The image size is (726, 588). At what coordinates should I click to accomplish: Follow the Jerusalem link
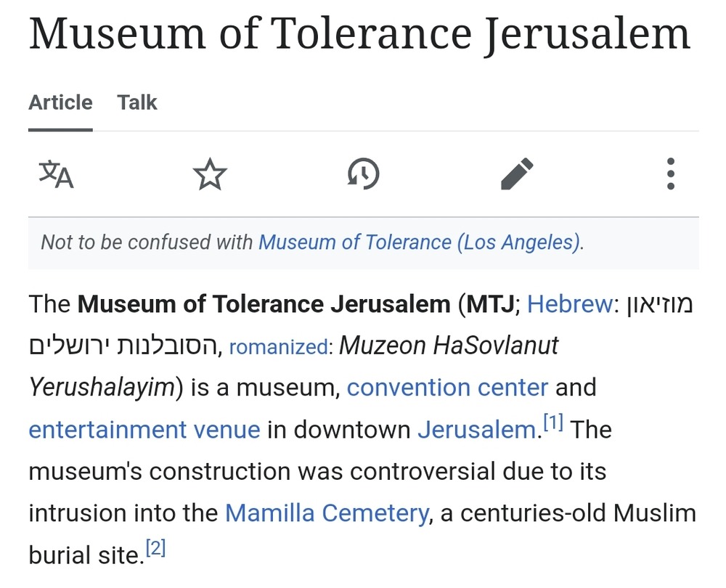[476, 429]
